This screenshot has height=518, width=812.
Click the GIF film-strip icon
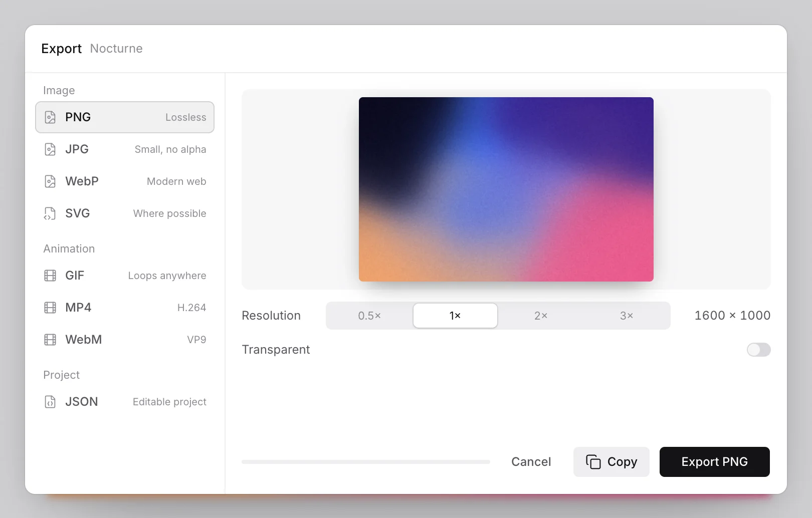click(x=50, y=276)
